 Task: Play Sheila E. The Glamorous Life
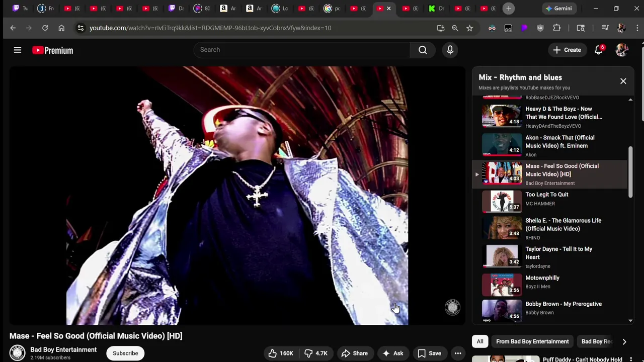tap(551, 229)
